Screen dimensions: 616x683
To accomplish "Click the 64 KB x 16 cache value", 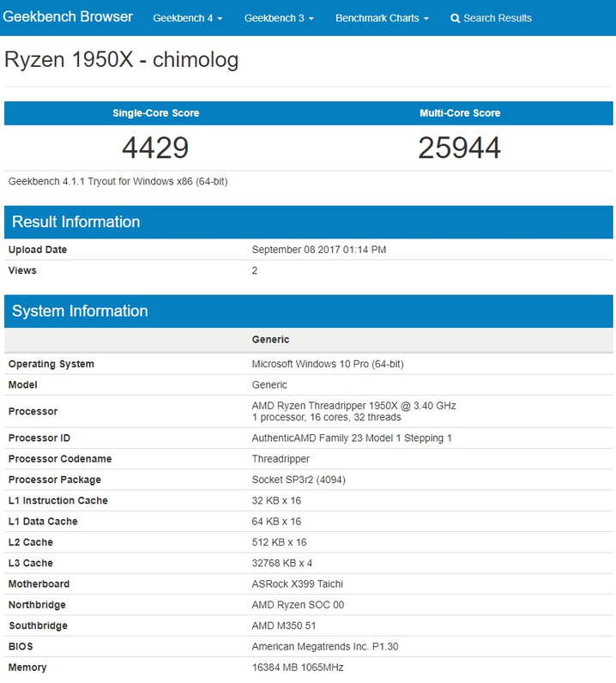I will 276,522.
